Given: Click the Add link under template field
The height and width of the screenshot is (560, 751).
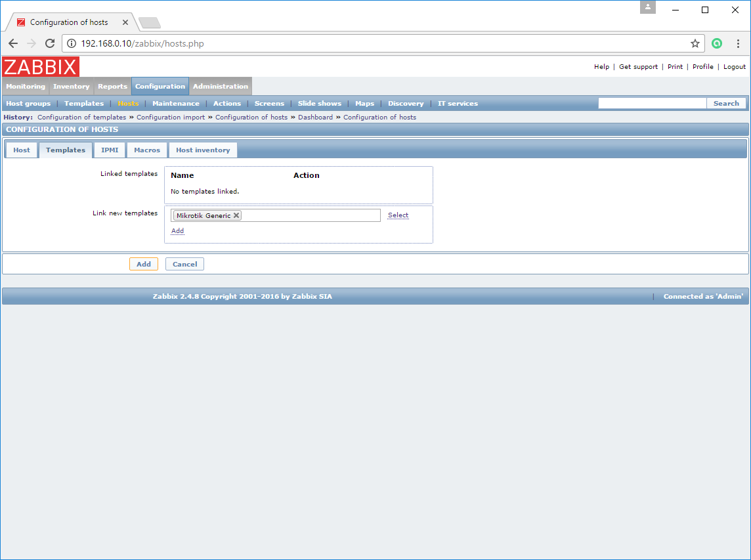Looking at the screenshot, I should (178, 231).
